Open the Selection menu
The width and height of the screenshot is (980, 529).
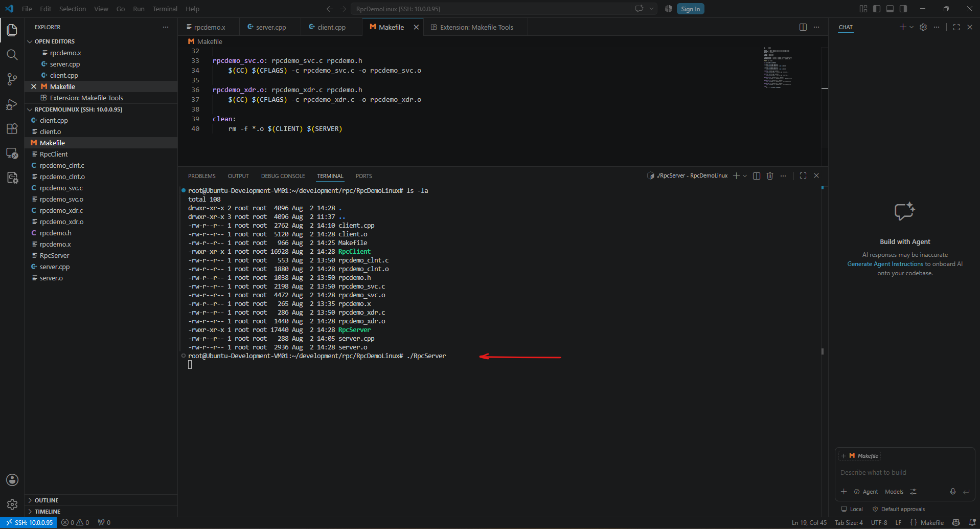[73, 9]
